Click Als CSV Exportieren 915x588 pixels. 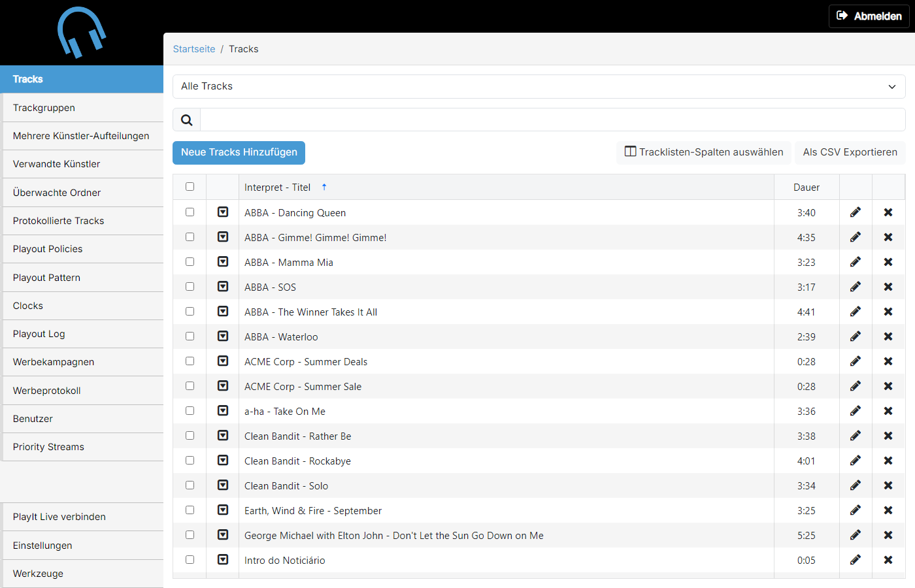[x=850, y=152]
